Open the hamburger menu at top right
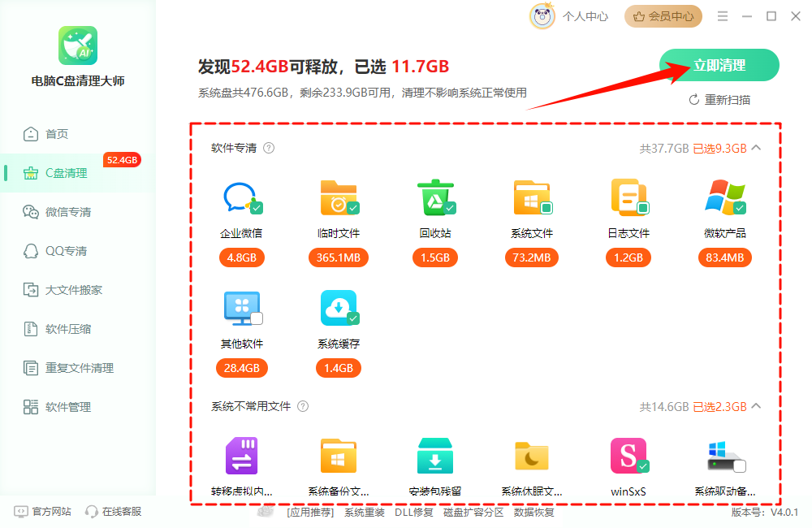This screenshot has height=528, width=812. click(x=721, y=15)
